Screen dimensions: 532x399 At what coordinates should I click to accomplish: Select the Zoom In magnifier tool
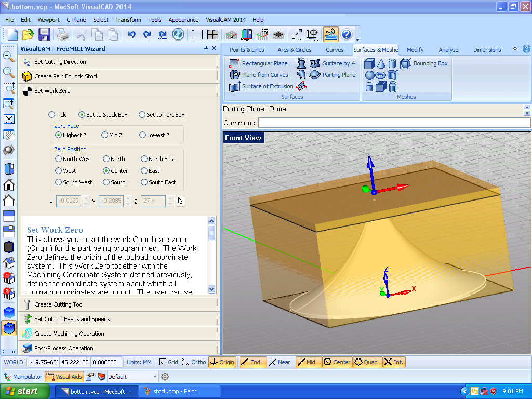[x=8, y=72]
